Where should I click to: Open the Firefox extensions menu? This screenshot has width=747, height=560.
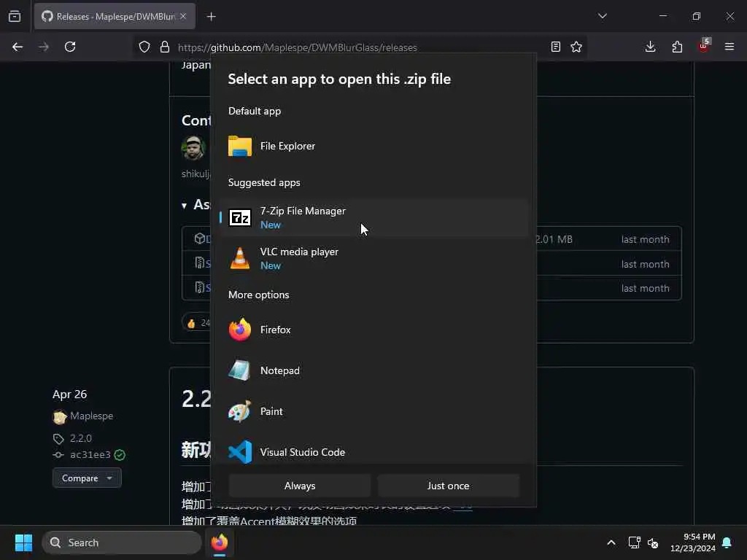pyautogui.click(x=677, y=47)
